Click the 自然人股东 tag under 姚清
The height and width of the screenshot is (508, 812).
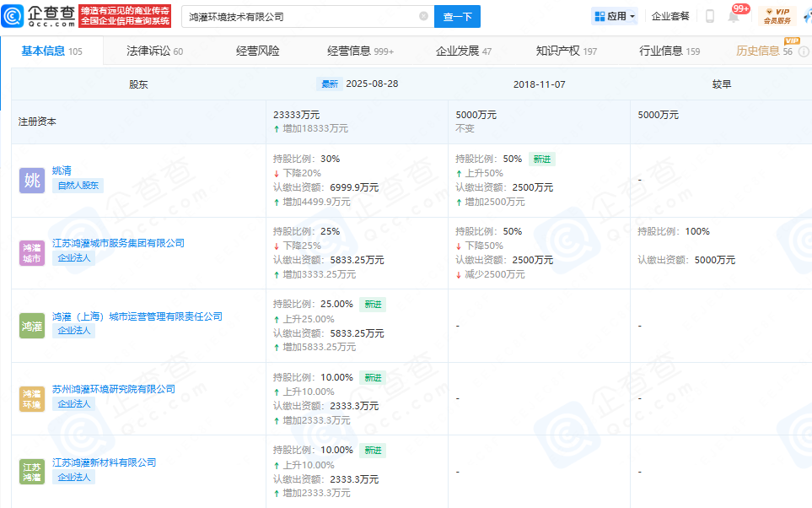point(78,186)
